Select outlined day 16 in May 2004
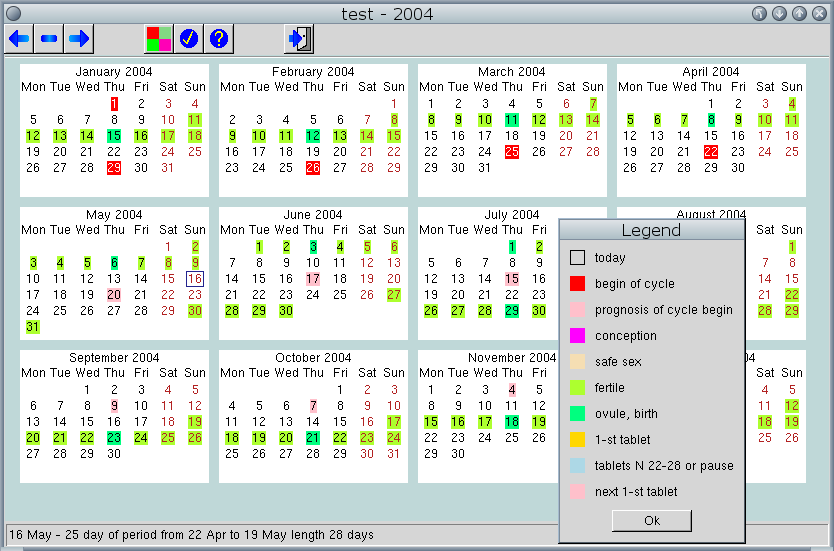The height and width of the screenshot is (551, 834). pos(195,279)
